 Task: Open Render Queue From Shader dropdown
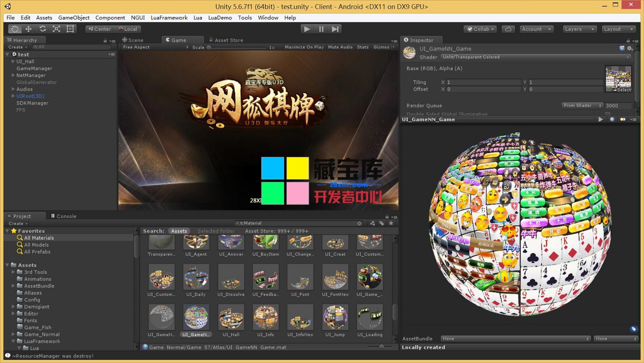coord(582,105)
